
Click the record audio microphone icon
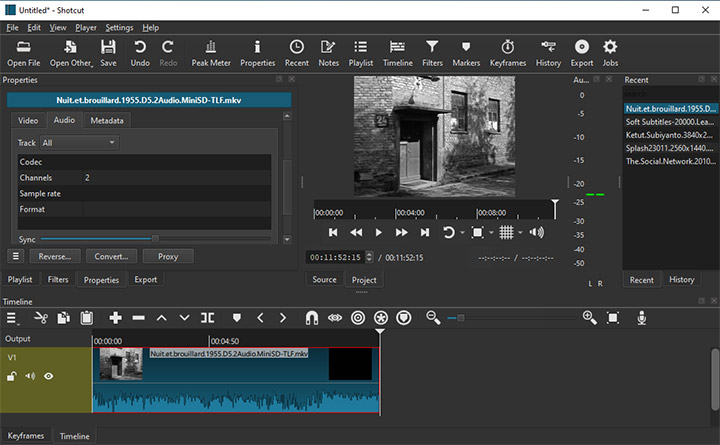642,318
